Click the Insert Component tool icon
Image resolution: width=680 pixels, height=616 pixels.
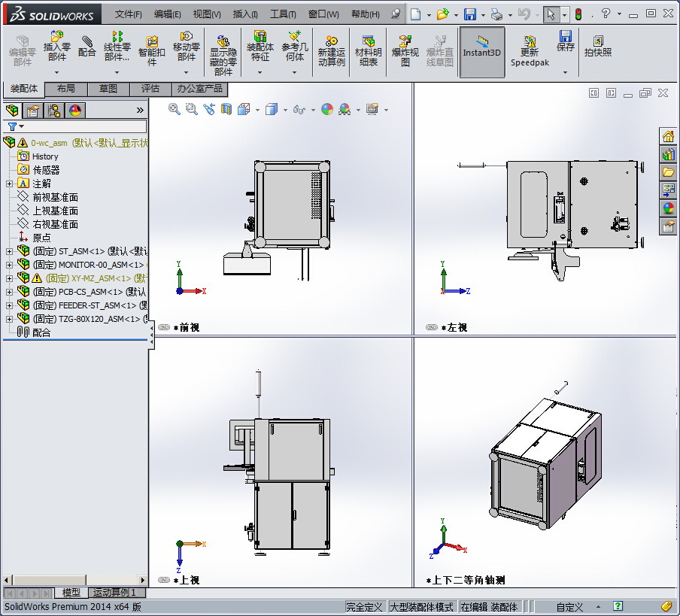[x=56, y=46]
